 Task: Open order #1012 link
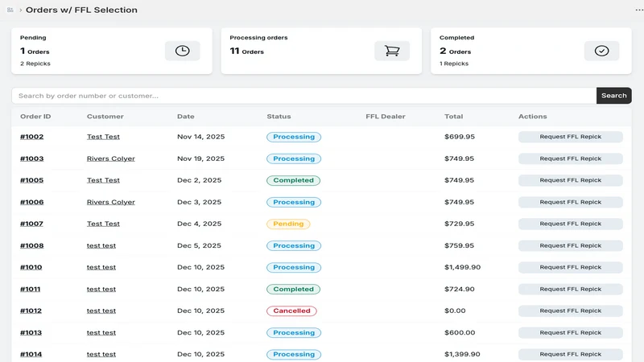(31, 311)
